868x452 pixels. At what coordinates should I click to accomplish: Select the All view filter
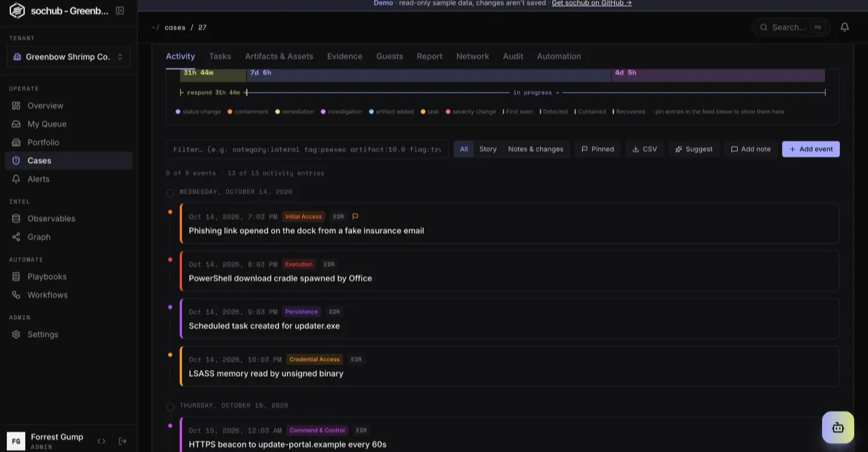pyautogui.click(x=464, y=149)
